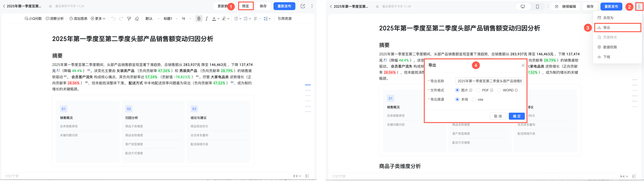Star the report in the editor header
644x181 pixels.
pyautogui.click(x=51, y=6)
